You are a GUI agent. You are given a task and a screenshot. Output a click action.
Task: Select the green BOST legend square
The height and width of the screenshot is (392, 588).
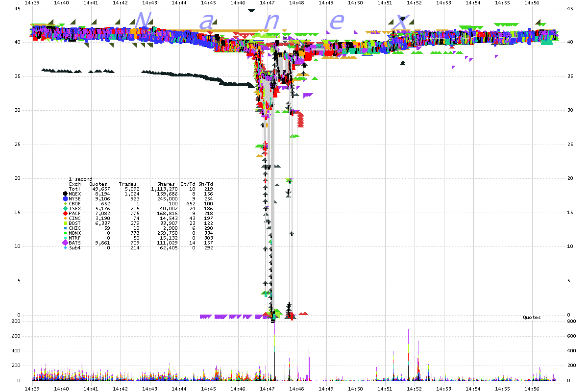pos(65,223)
